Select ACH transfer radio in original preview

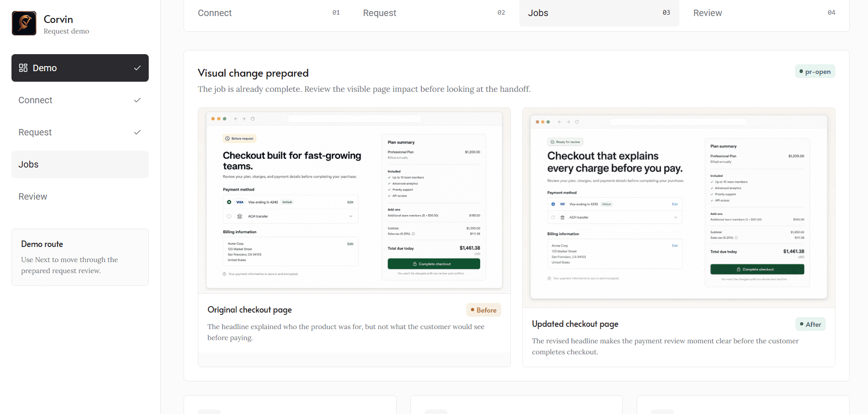229,216
